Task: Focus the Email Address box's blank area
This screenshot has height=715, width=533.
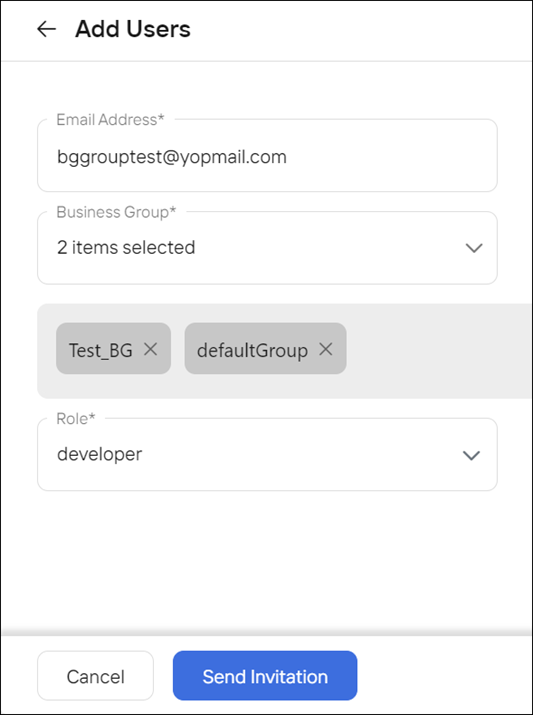Action: click(392, 157)
